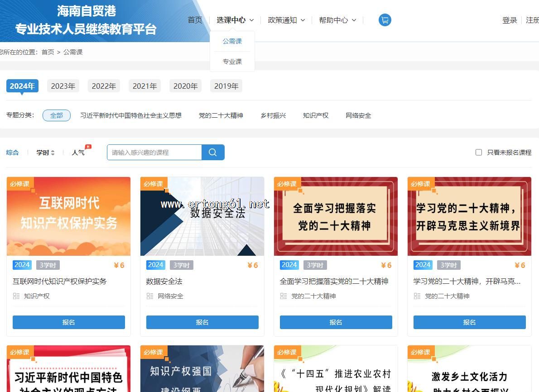Click category icon beside 网络安全 label
Viewport: 539px width, 392px height.
[x=150, y=296]
